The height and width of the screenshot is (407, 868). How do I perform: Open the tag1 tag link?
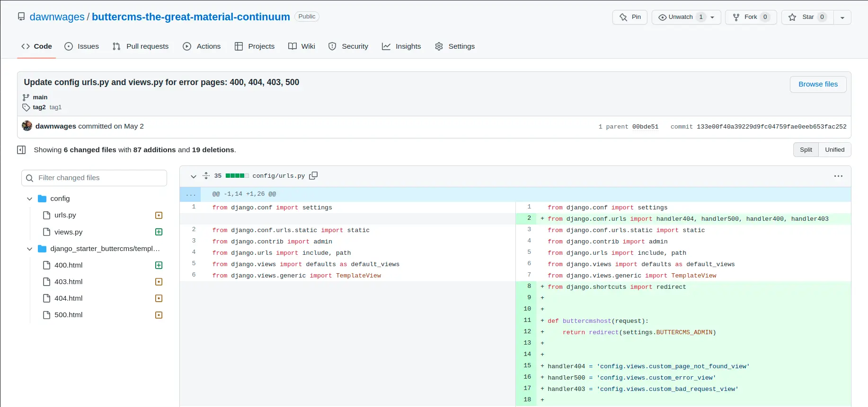pyautogui.click(x=55, y=107)
